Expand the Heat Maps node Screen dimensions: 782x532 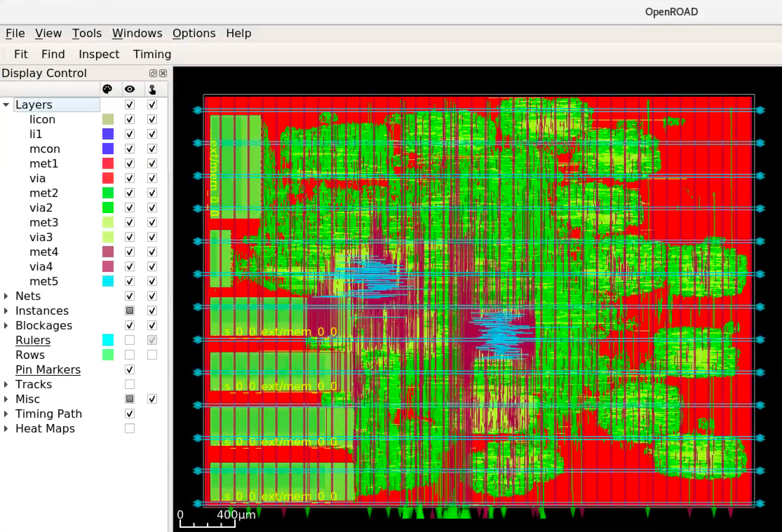point(6,429)
